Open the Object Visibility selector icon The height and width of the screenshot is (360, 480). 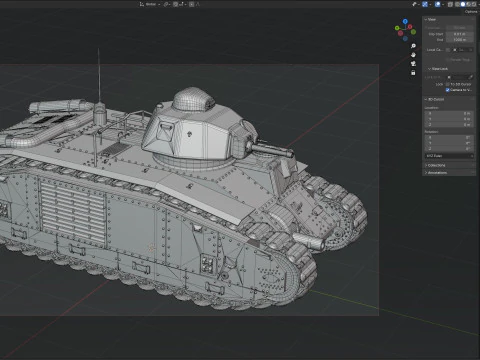(414, 4)
